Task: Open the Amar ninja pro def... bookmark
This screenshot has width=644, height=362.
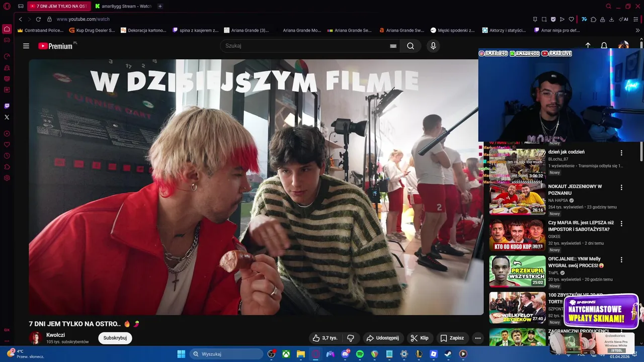Action: tap(557, 30)
